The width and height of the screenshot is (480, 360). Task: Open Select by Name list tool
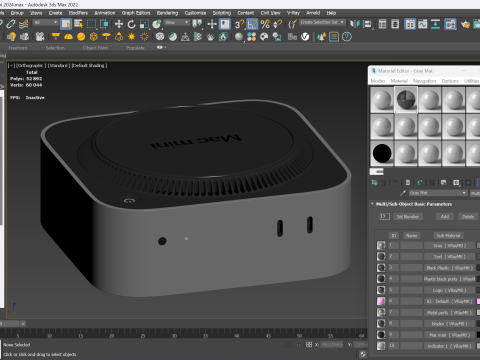pyautogui.click(x=79, y=24)
